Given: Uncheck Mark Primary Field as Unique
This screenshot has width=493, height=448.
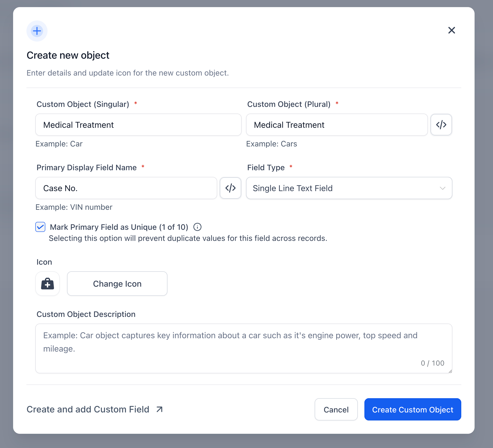Looking at the screenshot, I should tap(40, 227).
